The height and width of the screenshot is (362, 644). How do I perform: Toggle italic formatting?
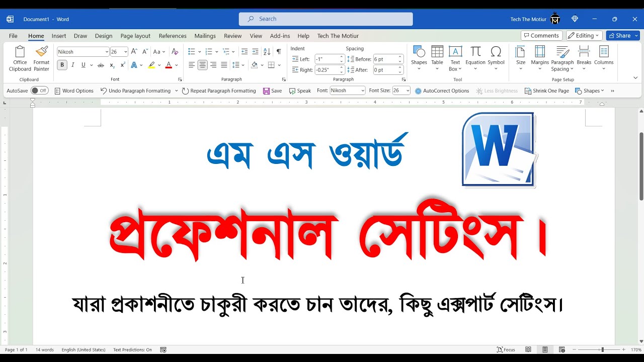[x=72, y=65]
